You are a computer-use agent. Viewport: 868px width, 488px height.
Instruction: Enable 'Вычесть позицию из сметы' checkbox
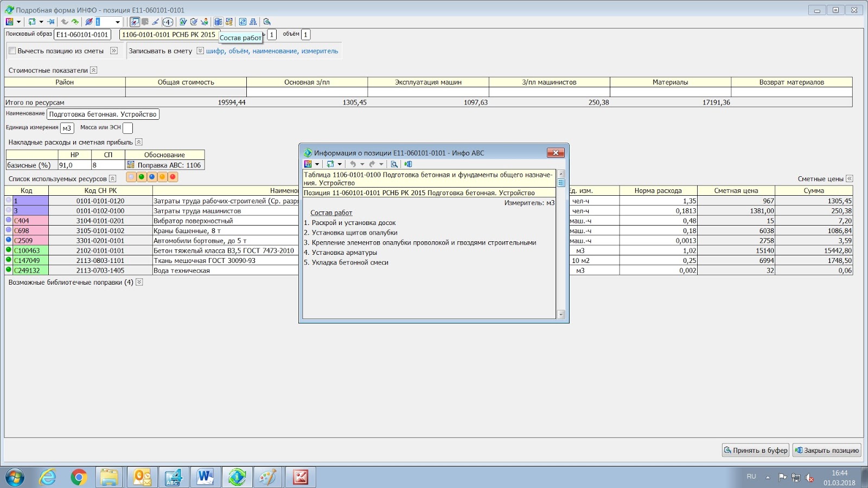pyautogui.click(x=12, y=51)
